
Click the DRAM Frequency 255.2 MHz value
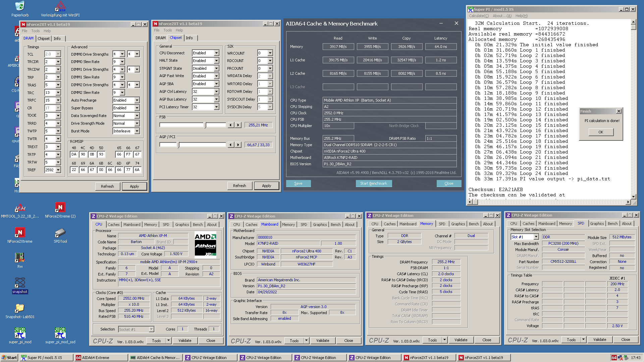(446, 262)
